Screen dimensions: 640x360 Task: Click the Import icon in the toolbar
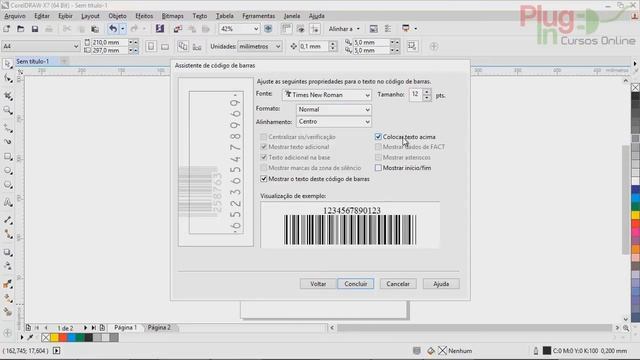pos(178,29)
